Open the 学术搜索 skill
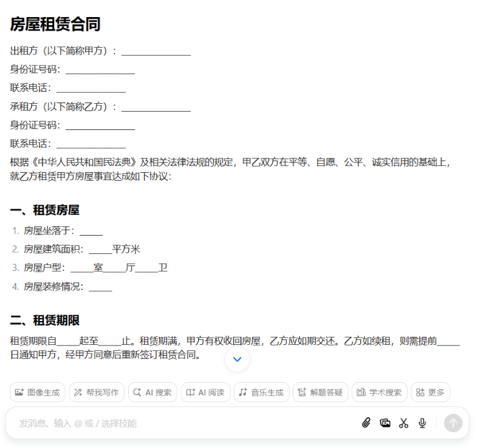The height and width of the screenshot is (448, 479). [380, 392]
